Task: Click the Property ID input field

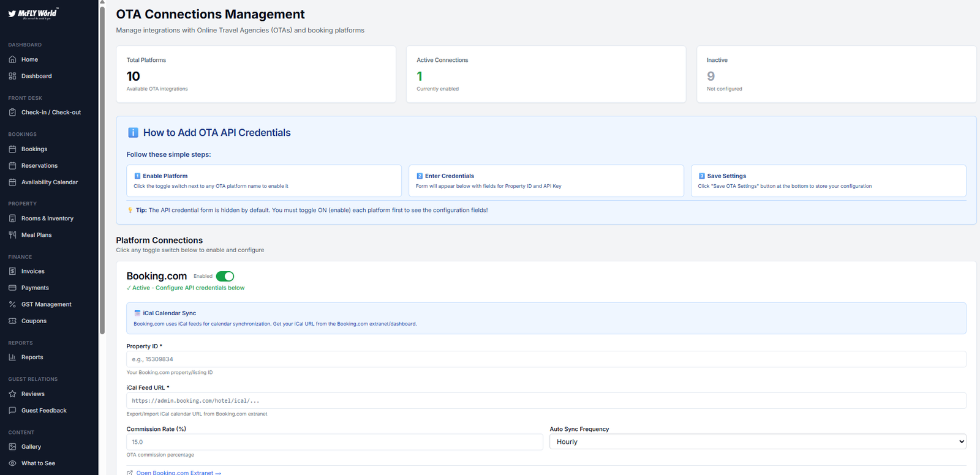Action: 546,359
